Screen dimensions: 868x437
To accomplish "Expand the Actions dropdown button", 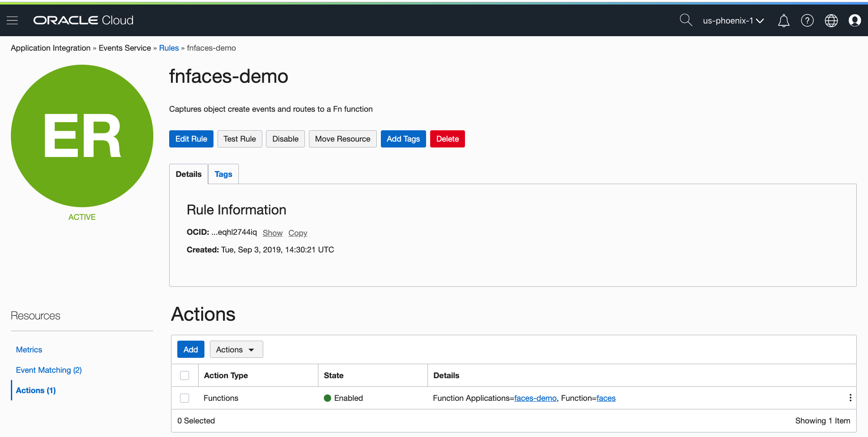I will coord(237,350).
